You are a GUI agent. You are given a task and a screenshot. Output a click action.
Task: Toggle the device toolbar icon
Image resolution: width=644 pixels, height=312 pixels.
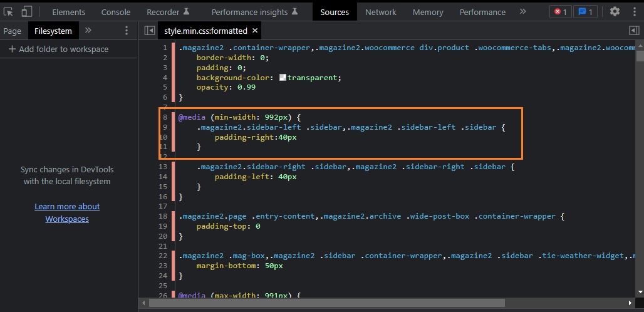click(27, 12)
